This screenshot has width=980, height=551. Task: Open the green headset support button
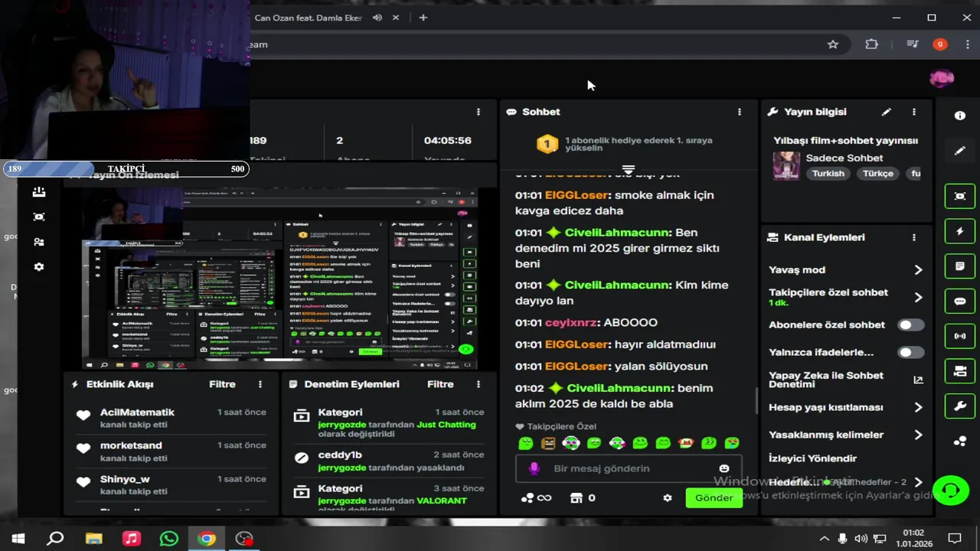pyautogui.click(x=951, y=490)
